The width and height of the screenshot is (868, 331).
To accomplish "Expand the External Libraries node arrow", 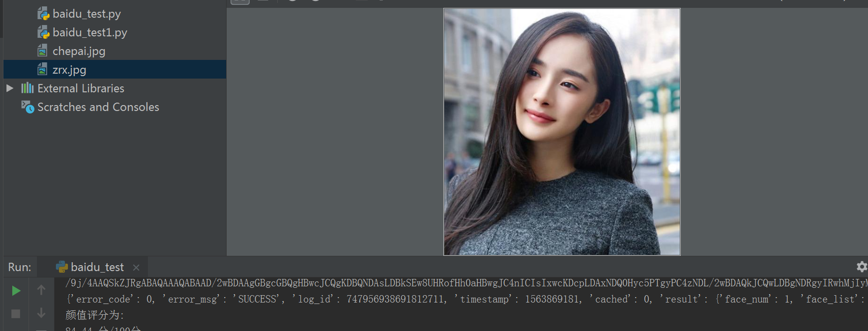I will [x=9, y=88].
